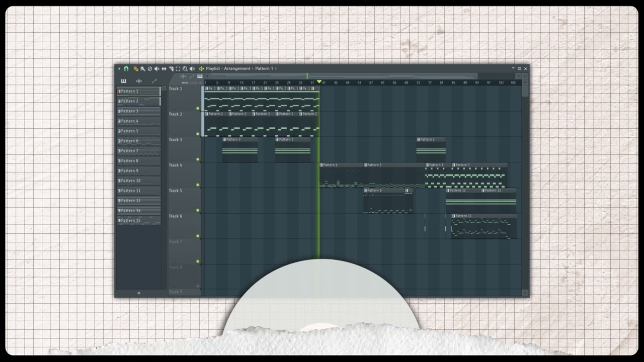Select Pattern 14 in picker list
The image size is (644, 362).
[x=138, y=211]
